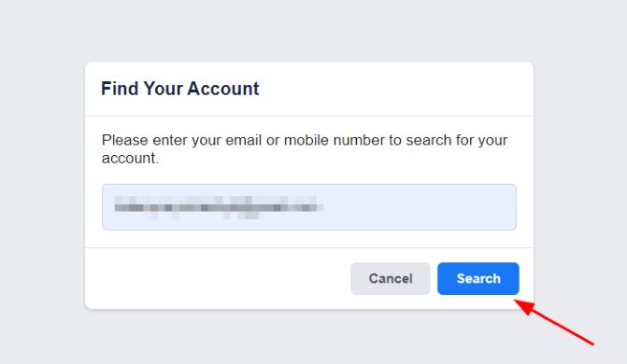Select the Find Your Account heading

tap(180, 89)
